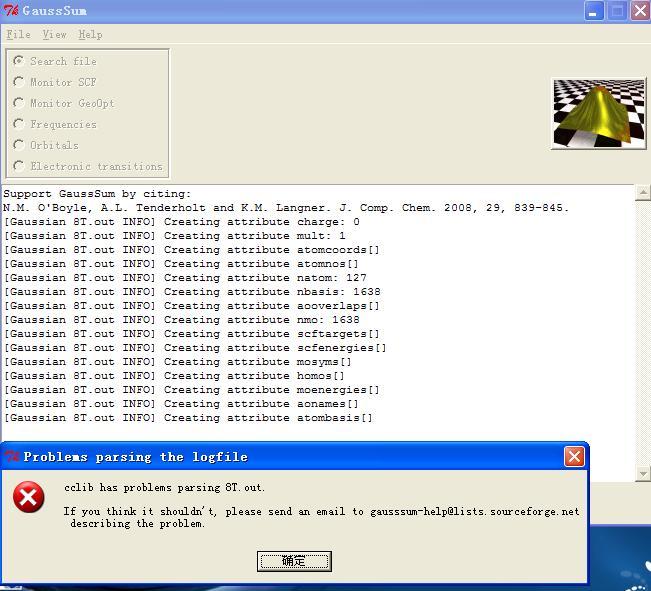Select the Search file radio option
Screen dimensions: 651x591
[x=55, y=61]
